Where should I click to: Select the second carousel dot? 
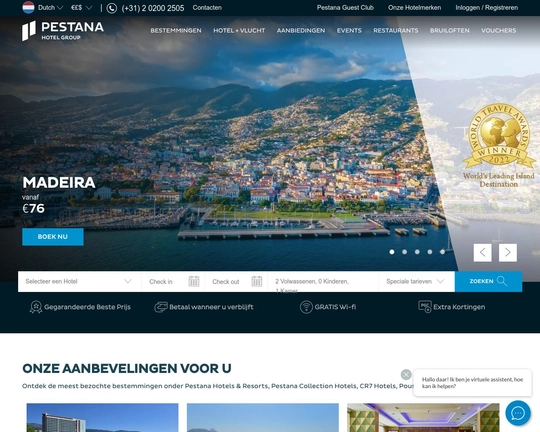click(x=405, y=252)
